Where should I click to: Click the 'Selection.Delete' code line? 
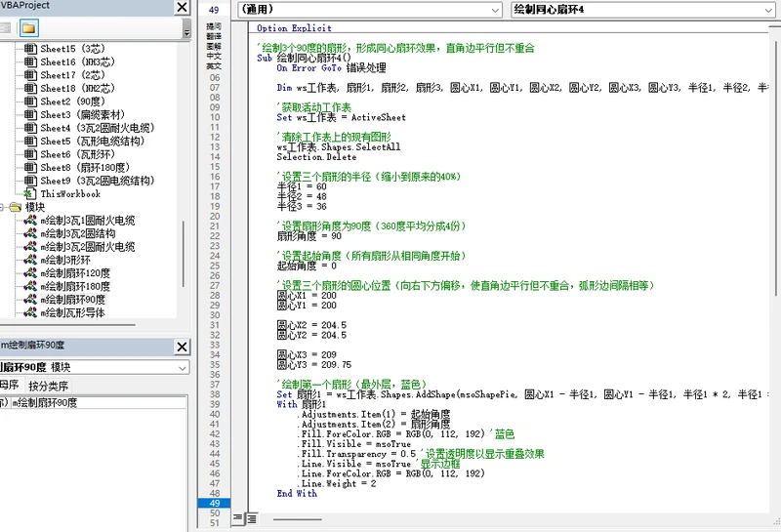(316, 157)
